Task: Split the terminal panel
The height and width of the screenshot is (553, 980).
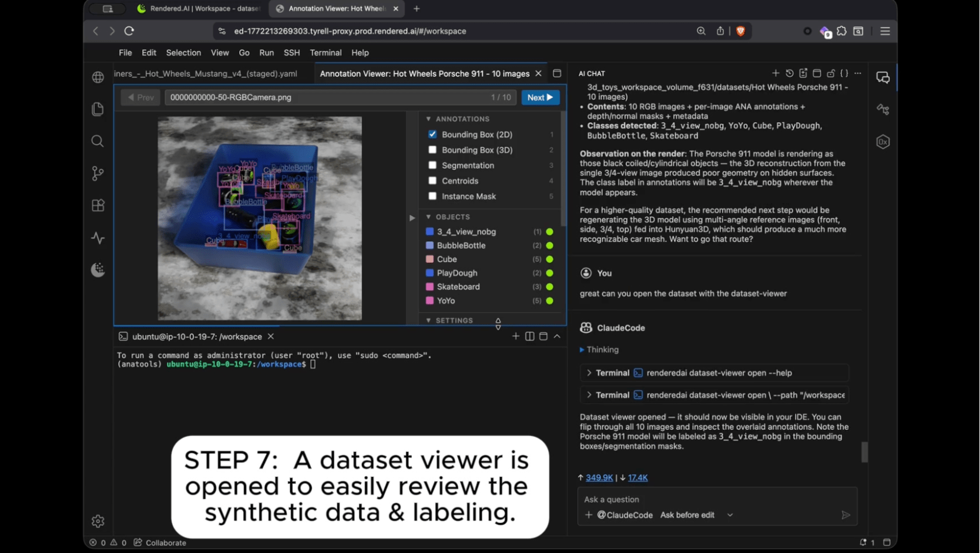Action: (529, 336)
